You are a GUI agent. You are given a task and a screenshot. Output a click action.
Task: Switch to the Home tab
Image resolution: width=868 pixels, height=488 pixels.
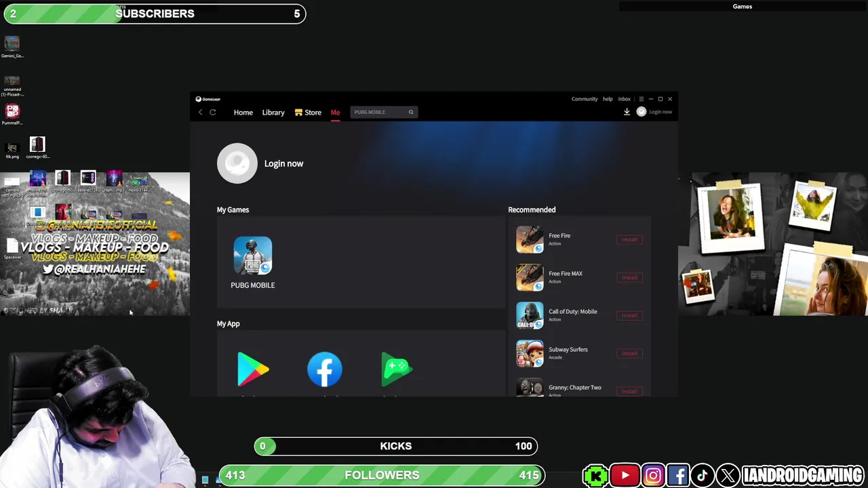[x=243, y=113]
